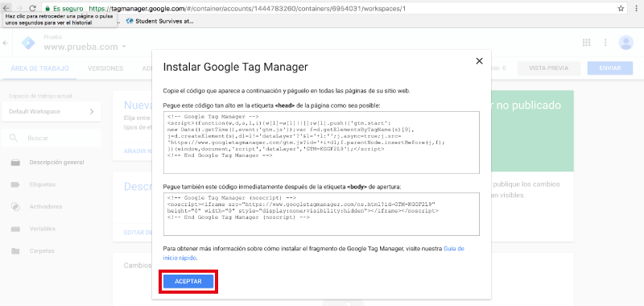The height and width of the screenshot is (306, 644).
Task: Click the Aceptar button
Action: tap(188, 281)
